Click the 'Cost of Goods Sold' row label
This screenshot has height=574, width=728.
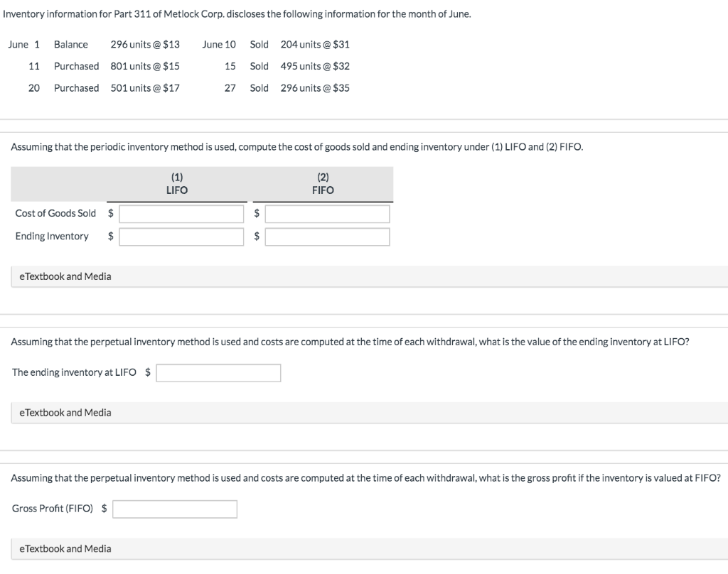pos(55,213)
